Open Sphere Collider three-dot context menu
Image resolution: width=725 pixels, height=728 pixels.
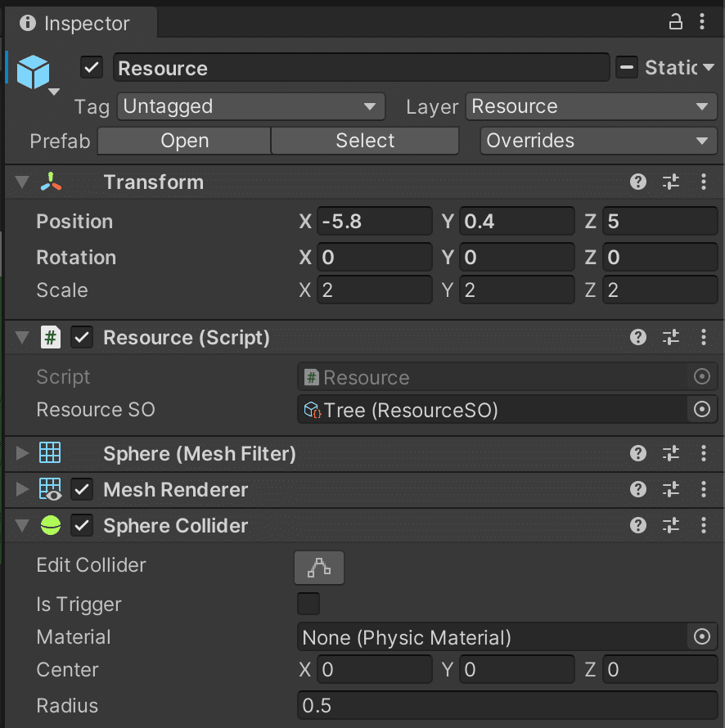pyautogui.click(x=704, y=525)
